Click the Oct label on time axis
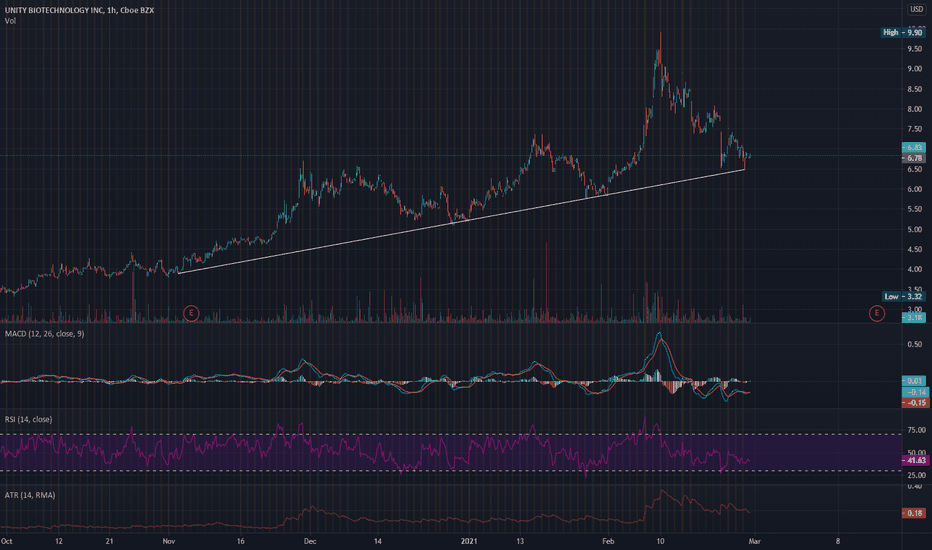Viewport: 932px width, 550px height. [7, 541]
